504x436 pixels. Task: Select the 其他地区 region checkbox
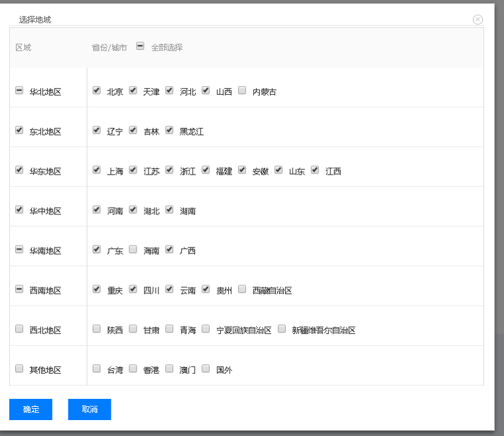[x=19, y=369]
